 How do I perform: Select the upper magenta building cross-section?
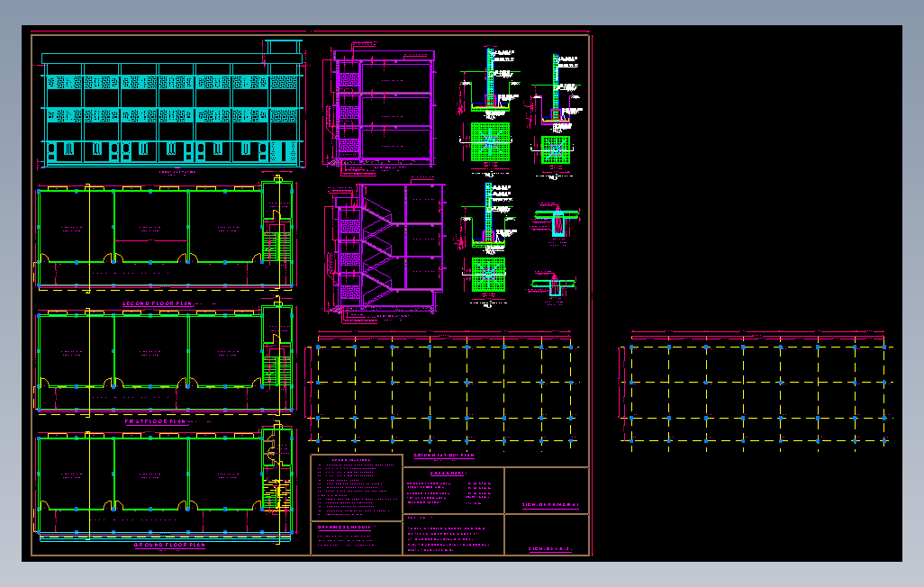[x=380, y=108]
